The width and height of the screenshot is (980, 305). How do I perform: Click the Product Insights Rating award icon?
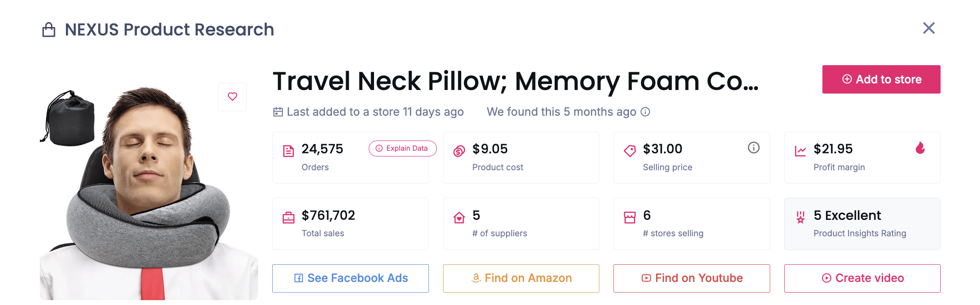point(799,217)
